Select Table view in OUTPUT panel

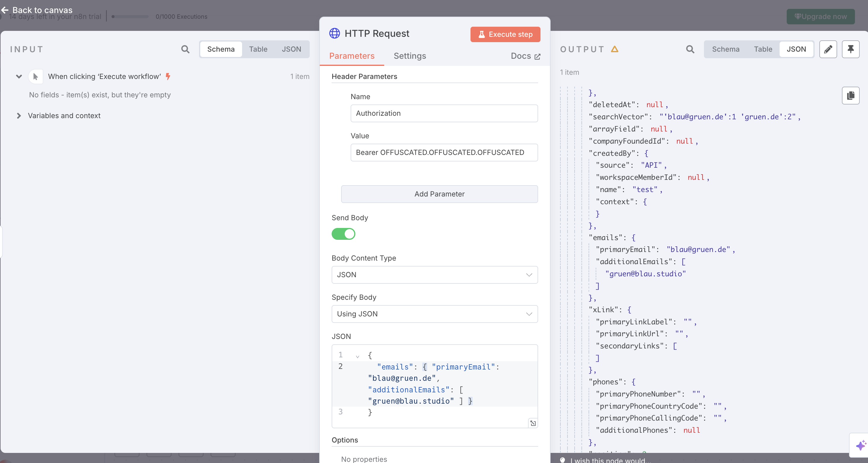763,49
